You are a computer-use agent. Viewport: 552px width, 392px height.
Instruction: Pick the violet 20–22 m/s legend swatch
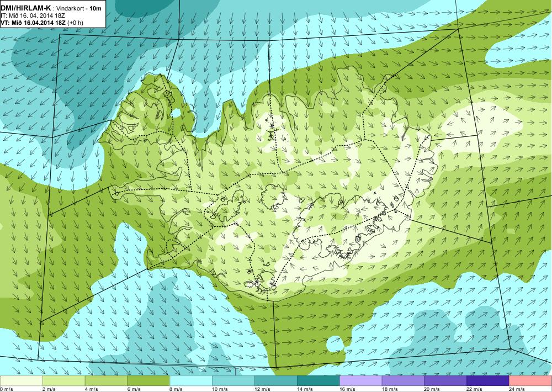pos(445,381)
